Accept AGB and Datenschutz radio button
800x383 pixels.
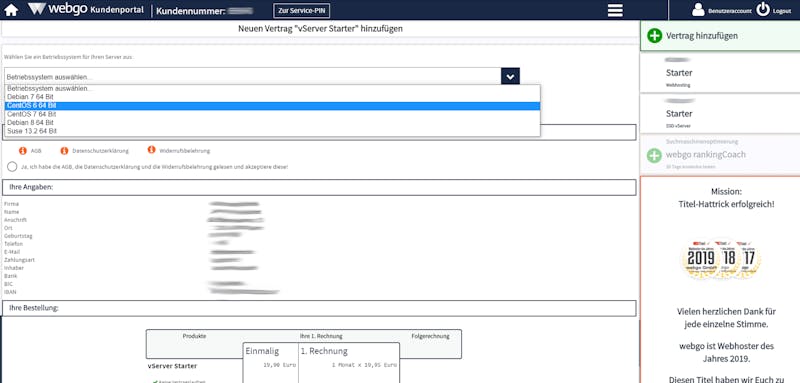(x=12, y=167)
